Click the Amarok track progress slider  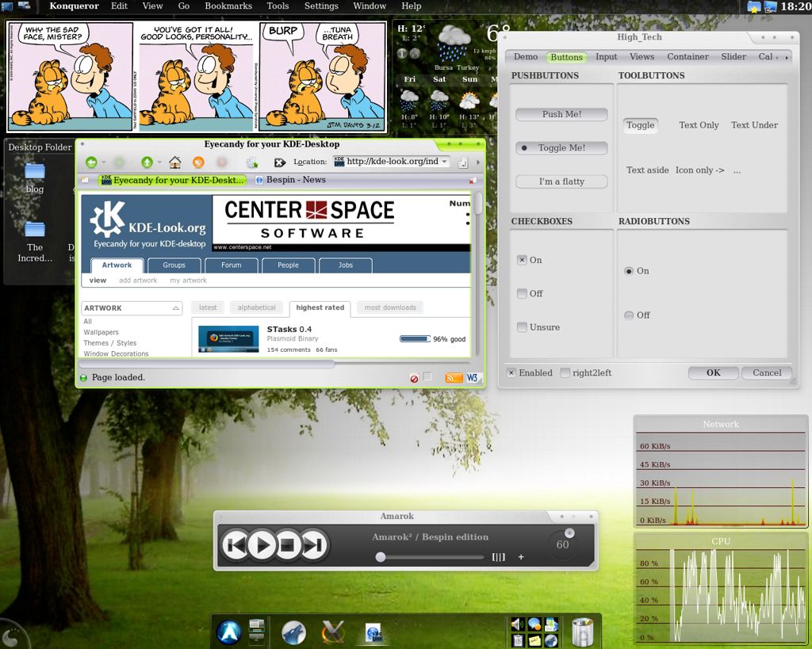coord(431,557)
